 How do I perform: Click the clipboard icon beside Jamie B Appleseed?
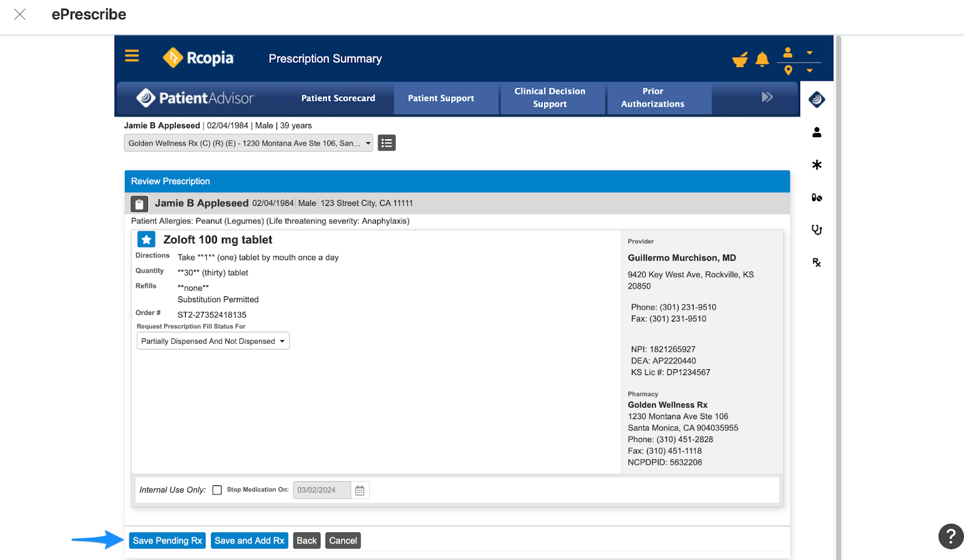(139, 204)
